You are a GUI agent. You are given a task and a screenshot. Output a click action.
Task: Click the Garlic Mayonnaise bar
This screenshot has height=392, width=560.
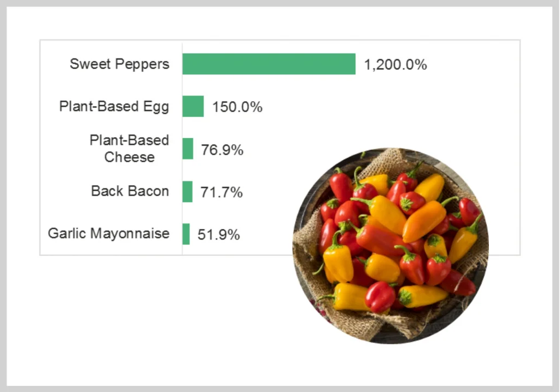pyautogui.click(x=186, y=234)
